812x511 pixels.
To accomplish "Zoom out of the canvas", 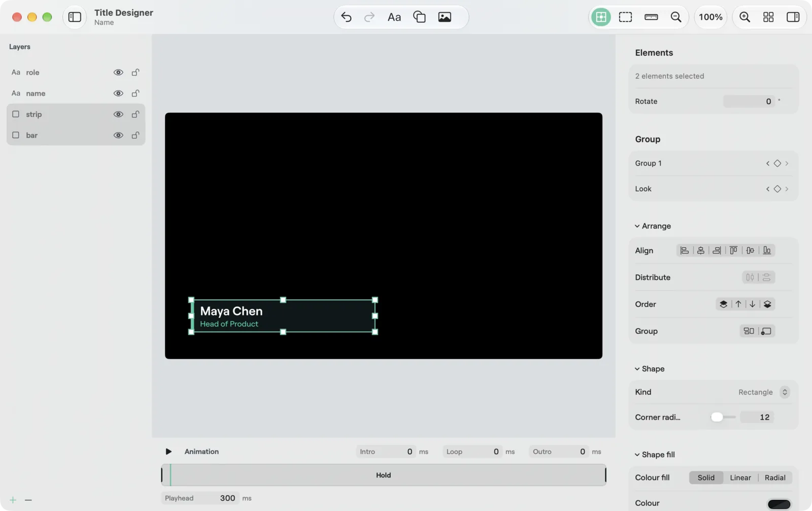I will click(x=676, y=17).
